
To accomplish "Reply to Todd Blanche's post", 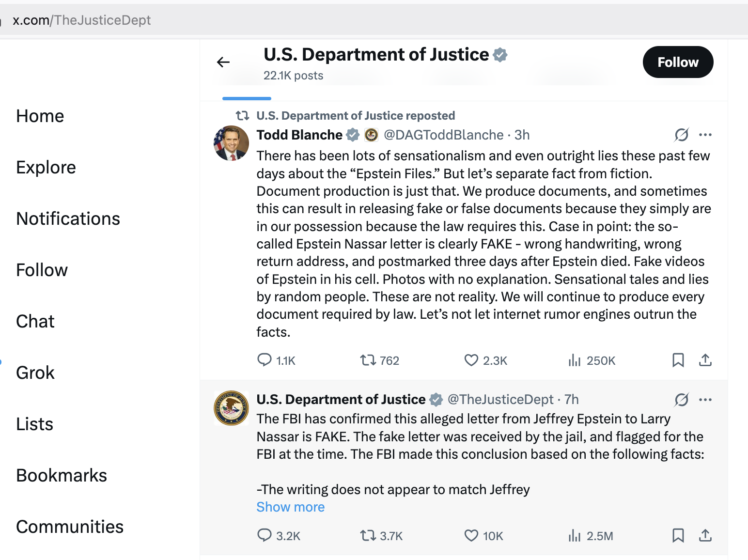I will coord(265,360).
